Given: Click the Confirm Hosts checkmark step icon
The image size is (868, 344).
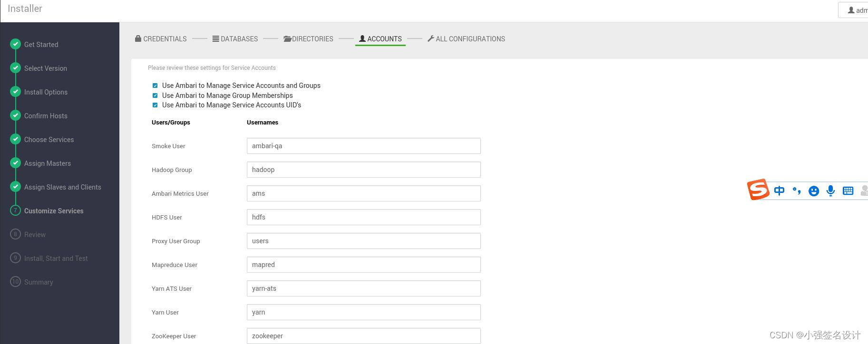Looking at the screenshot, I should click(x=15, y=115).
